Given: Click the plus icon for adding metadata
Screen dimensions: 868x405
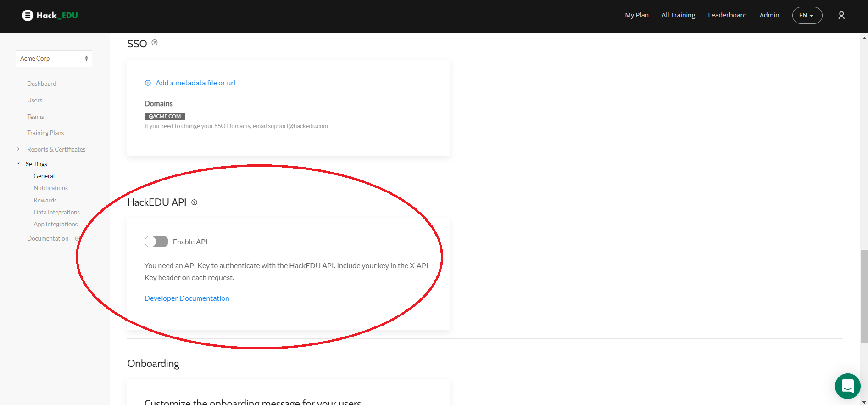Looking at the screenshot, I should pyautogui.click(x=148, y=83).
